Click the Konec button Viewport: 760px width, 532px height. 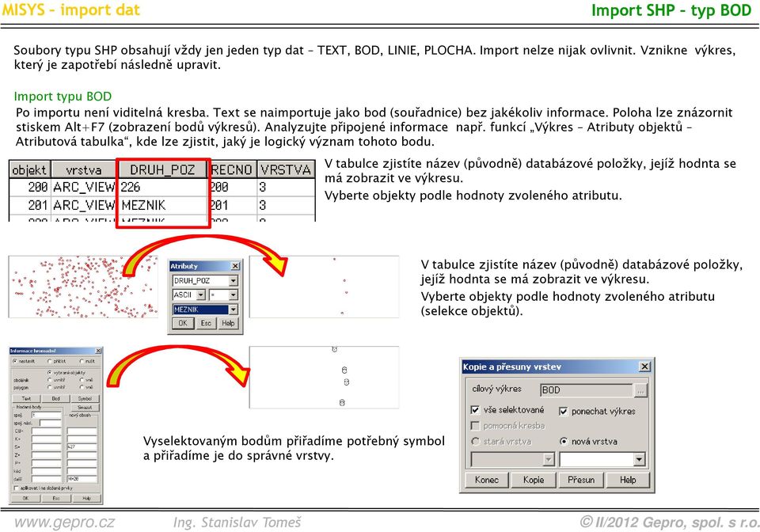[487, 480]
